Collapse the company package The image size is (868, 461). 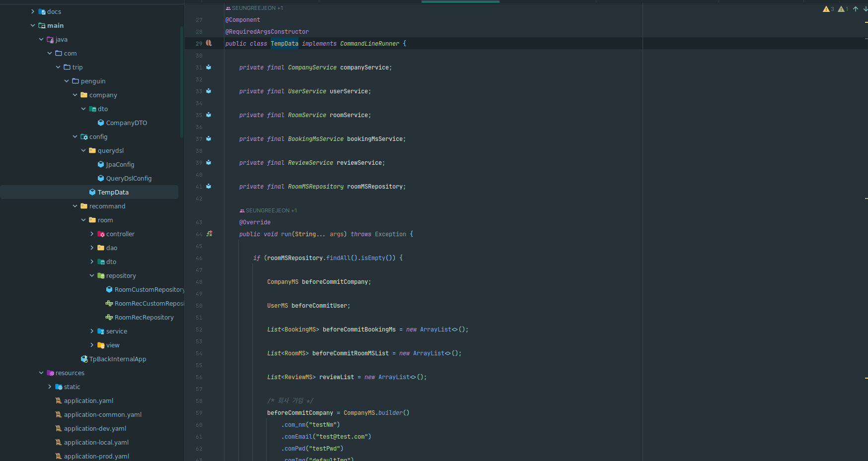coord(75,95)
